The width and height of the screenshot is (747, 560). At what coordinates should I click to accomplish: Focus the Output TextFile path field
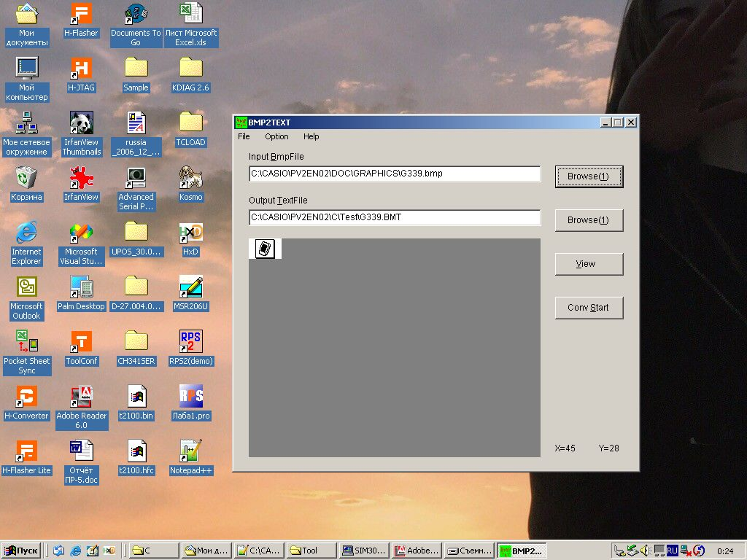tap(395, 217)
